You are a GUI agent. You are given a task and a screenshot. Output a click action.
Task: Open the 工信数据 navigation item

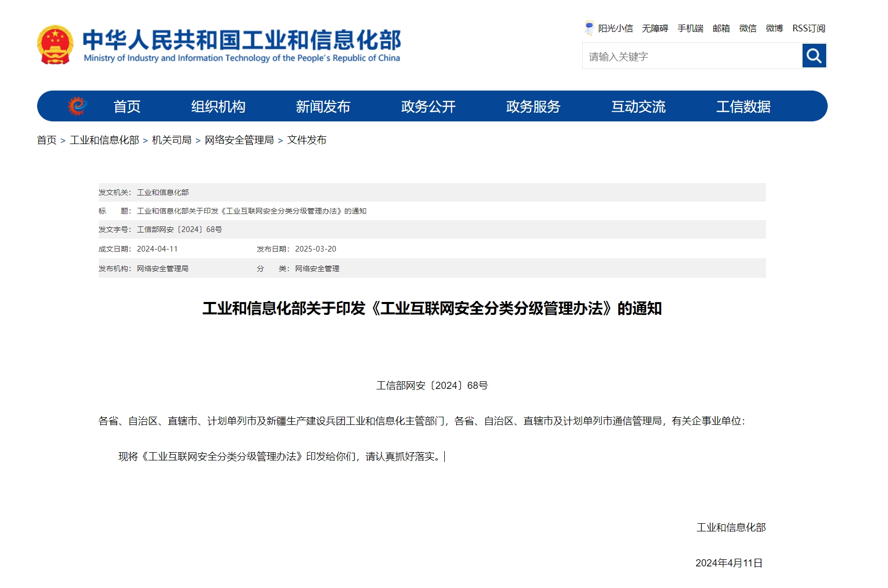pyautogui.click(x=743, y=106)
